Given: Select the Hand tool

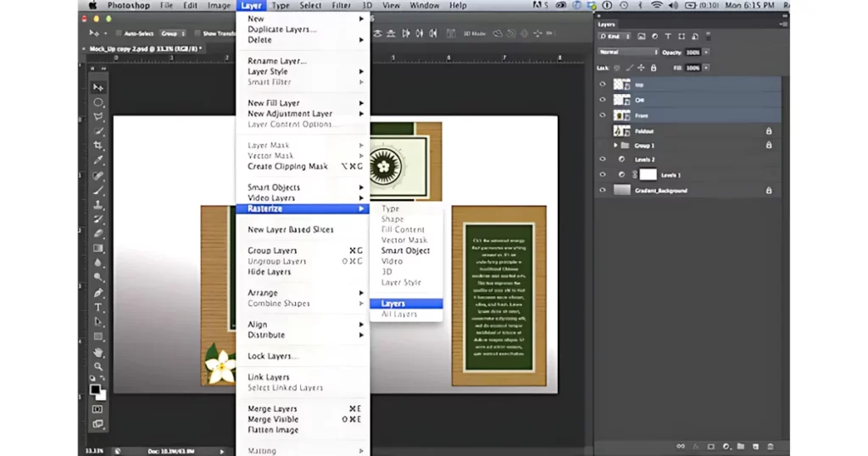Looking at the screenshot, I should pyautogui.click(x=98, y=352).
